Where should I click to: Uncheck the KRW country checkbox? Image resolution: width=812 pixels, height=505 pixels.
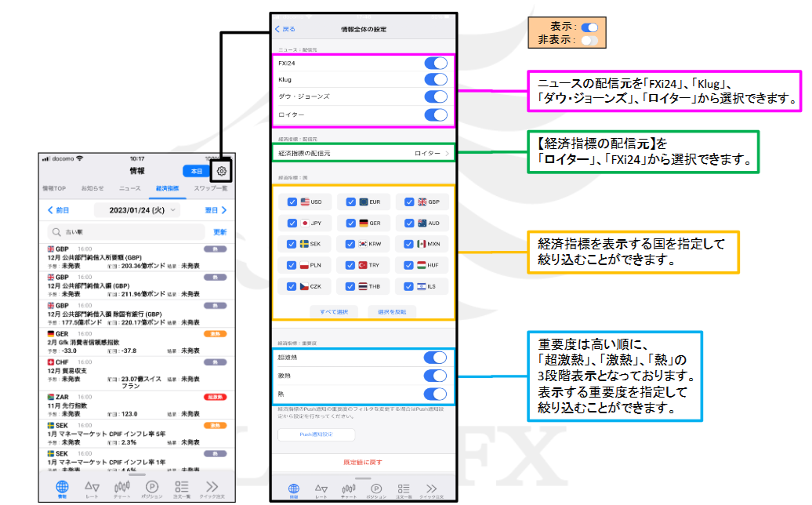[350, 244]
